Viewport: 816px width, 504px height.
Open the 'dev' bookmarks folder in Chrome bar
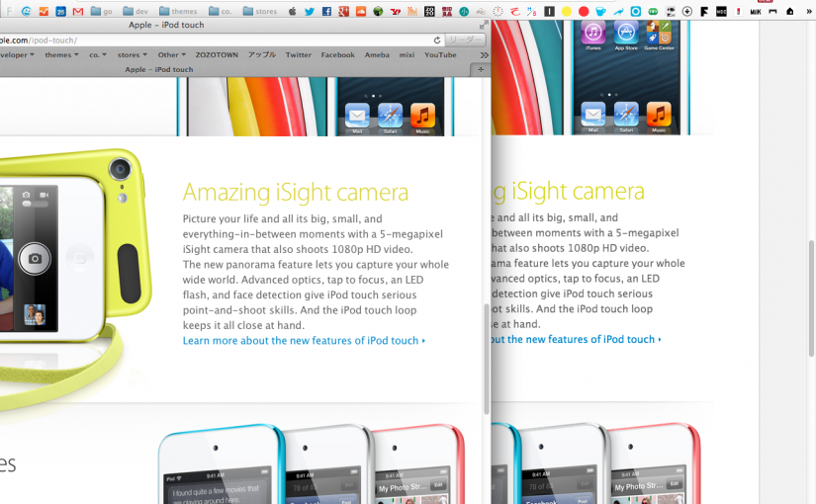point(136,11)
